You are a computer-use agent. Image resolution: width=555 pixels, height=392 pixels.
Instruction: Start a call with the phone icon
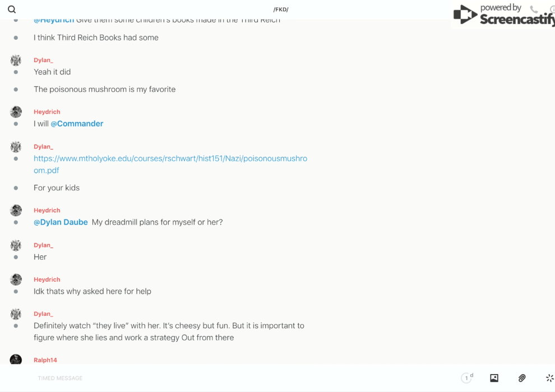coord(534,10)
